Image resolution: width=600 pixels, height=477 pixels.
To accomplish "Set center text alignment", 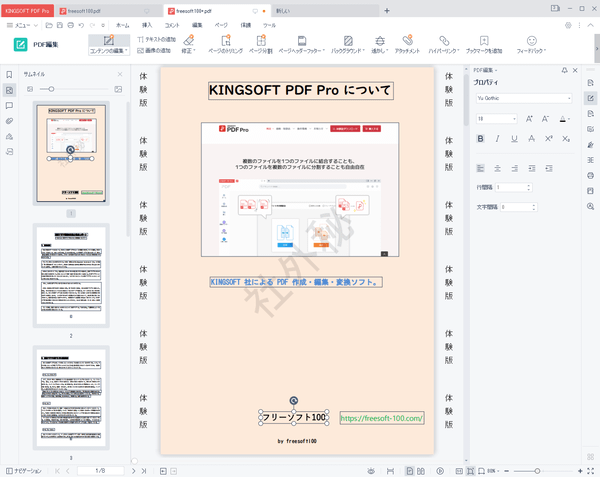I will (x=497, y=168).
